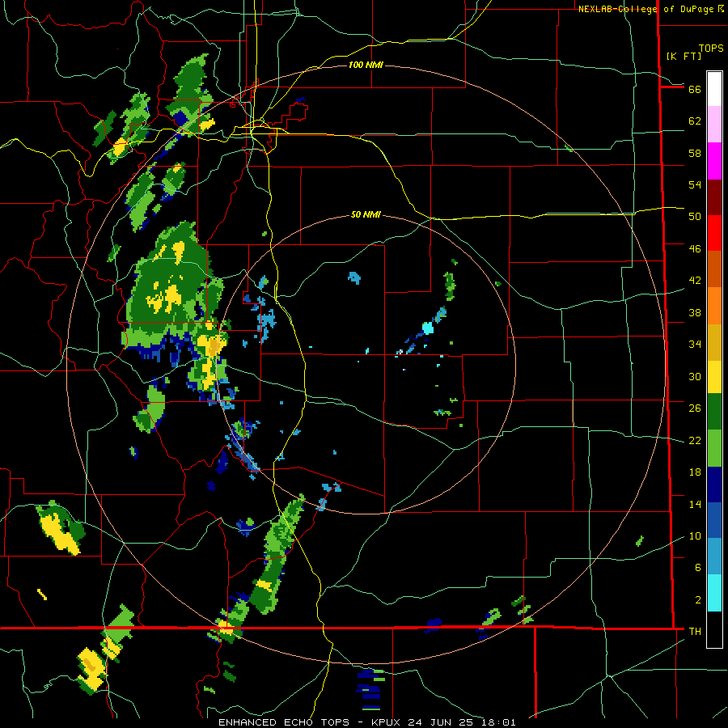The image size is (728, 728).
Task: Select the dark red legend swatch
Action: pos(714,197)
